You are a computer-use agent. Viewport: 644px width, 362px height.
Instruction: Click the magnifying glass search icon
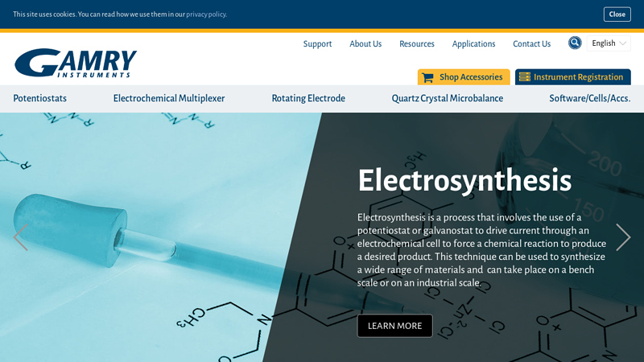[575, 43]
